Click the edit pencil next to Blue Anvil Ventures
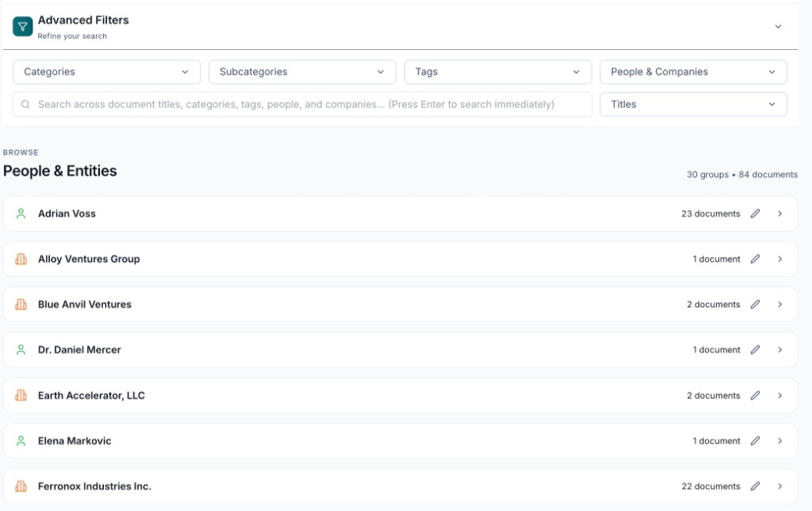812x511 pixels. pyautogui.click(x=755, y=304)
